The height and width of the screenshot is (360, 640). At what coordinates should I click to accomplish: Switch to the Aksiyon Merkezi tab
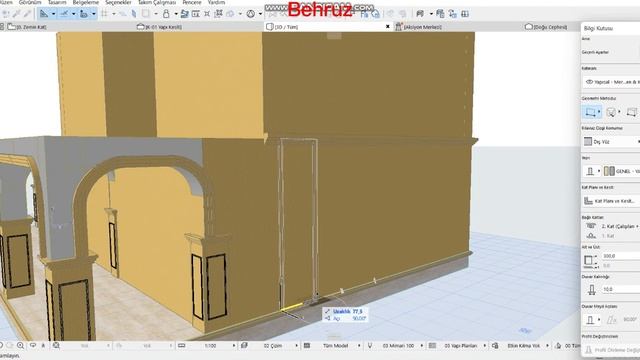tap(418, 27)
